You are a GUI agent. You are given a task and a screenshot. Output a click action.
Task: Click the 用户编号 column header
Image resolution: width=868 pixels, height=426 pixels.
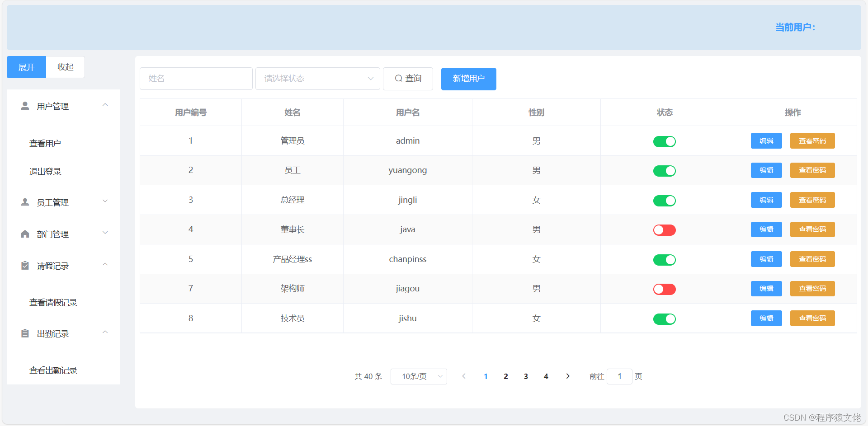[x=191, y=112]
